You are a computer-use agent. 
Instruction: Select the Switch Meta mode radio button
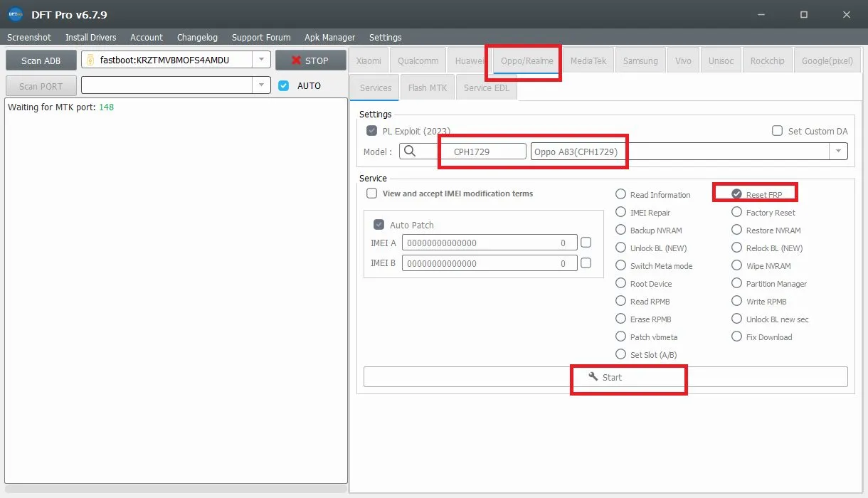tap(621, 265)
